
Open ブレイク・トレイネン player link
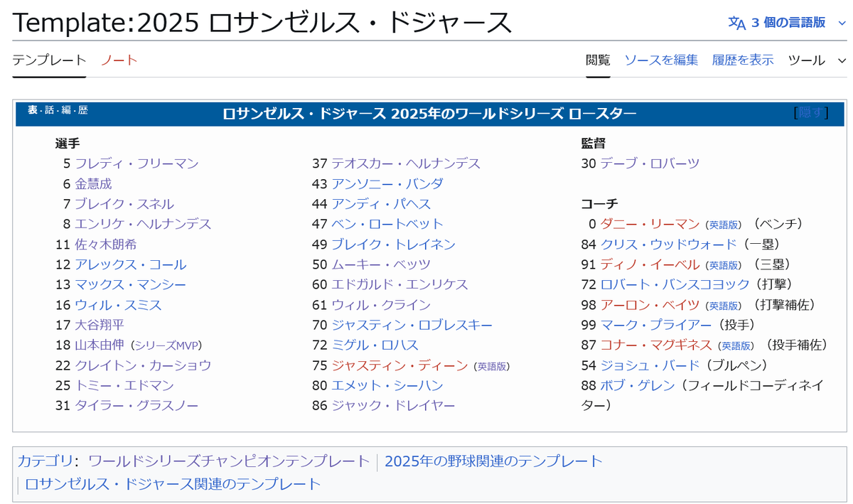tap(393, 244)
